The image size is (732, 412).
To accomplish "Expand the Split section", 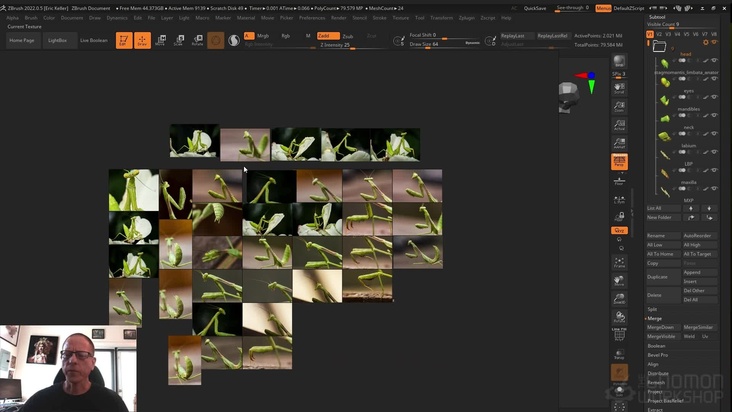I will (x=653, y=309).
